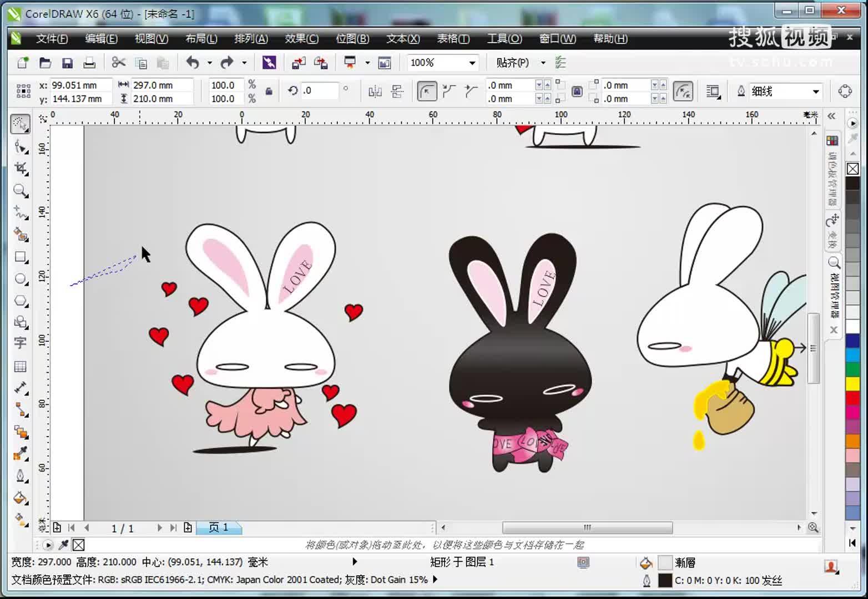
Task: Select the Ellipse tool
Action: click(21, 279)
